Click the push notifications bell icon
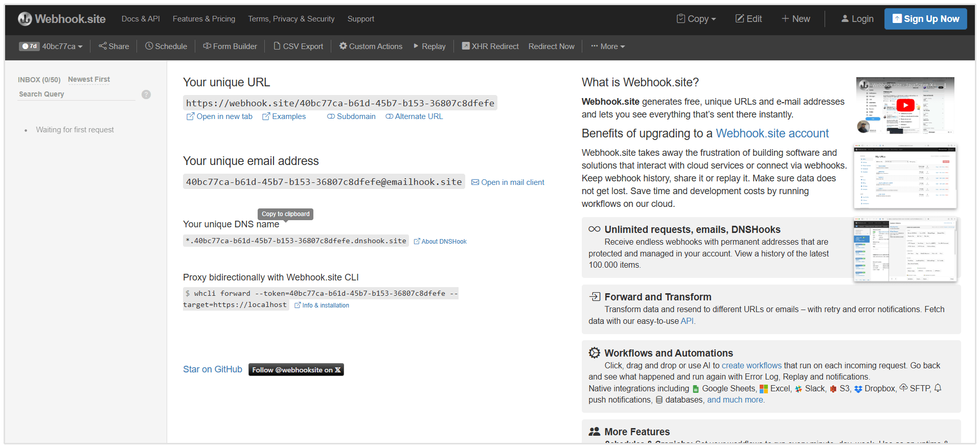Image resolution: width=980 pixels, height=448 pixels. [938, 388]
